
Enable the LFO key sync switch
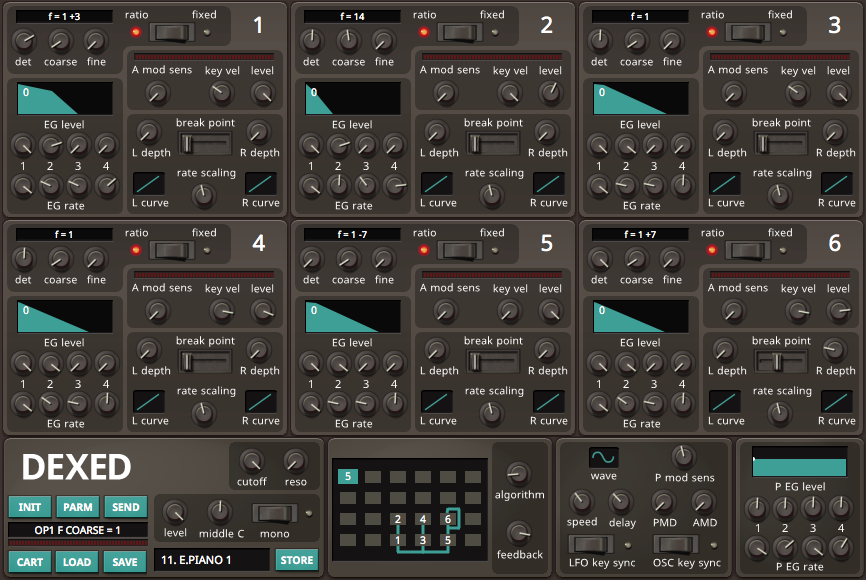(x=591, y=545)
